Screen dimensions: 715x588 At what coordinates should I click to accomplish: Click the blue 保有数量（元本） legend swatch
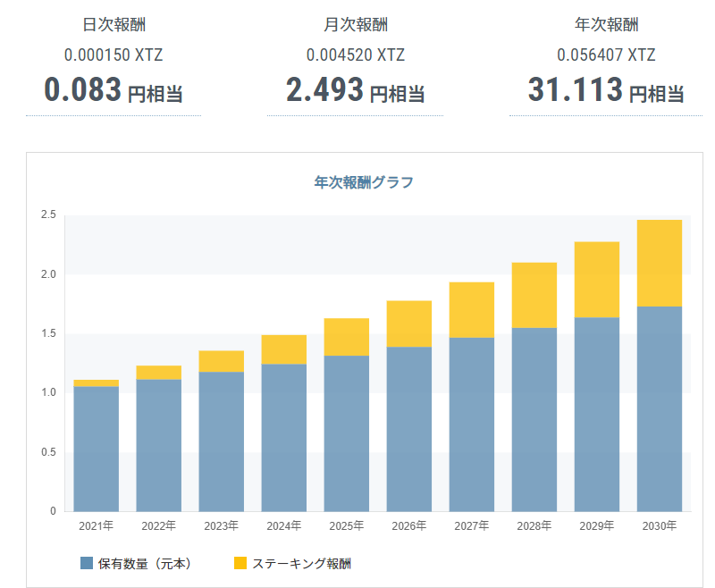point(87,563)
